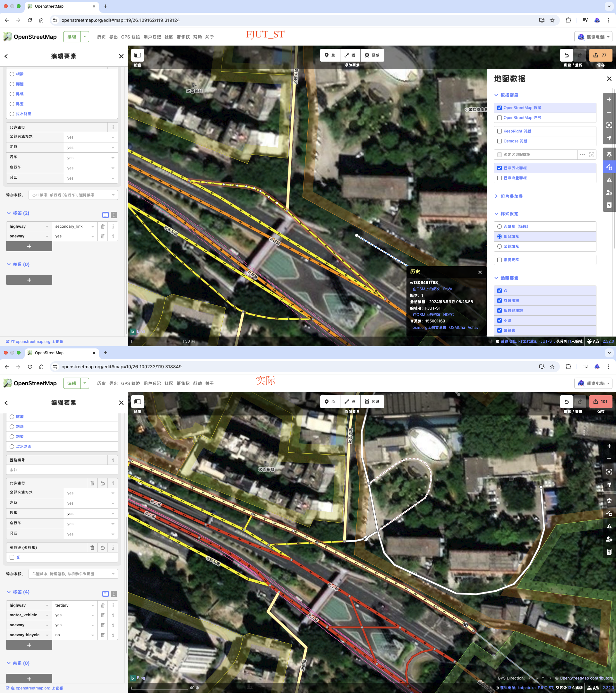
Task: Open background layers icon in upper window map controls
Action: (x=609, y=154)
